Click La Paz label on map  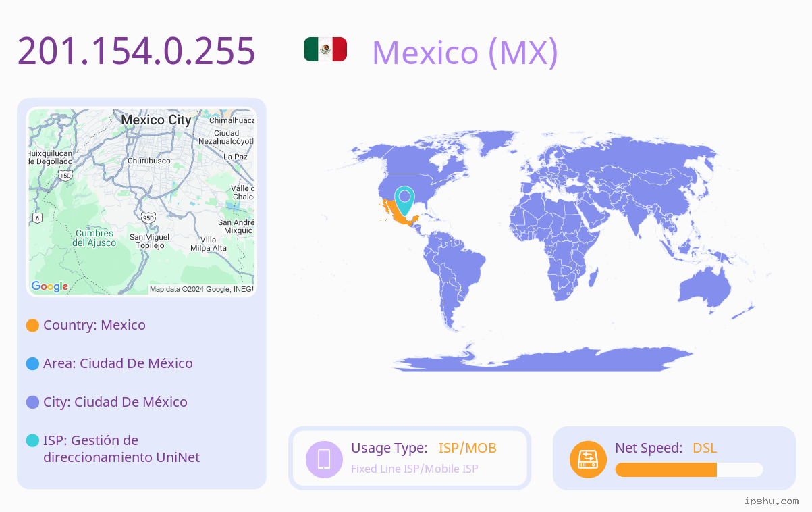236,156
